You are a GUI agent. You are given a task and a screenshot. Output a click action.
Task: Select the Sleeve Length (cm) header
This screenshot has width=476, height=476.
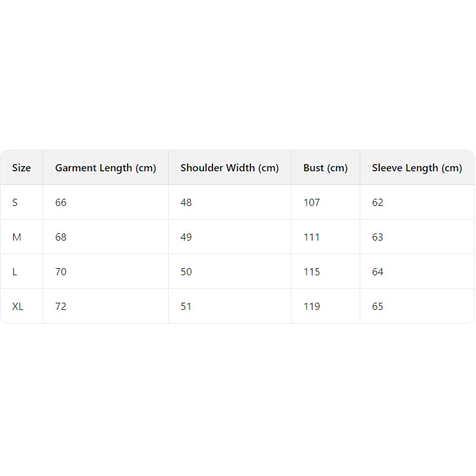(x=416, y=168)
